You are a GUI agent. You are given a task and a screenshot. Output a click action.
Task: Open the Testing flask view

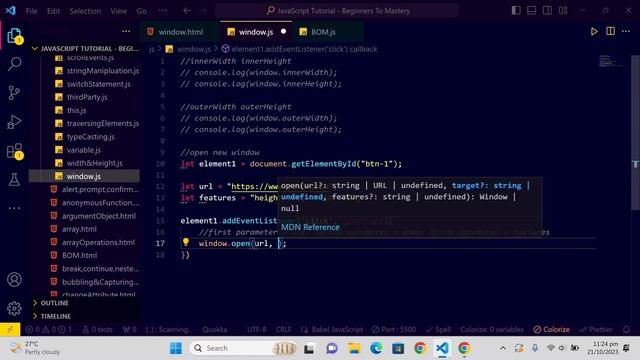(14, 180)
